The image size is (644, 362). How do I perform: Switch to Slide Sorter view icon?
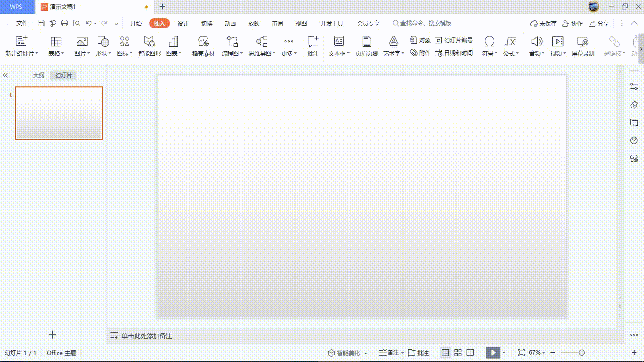[x=458, y=353]
